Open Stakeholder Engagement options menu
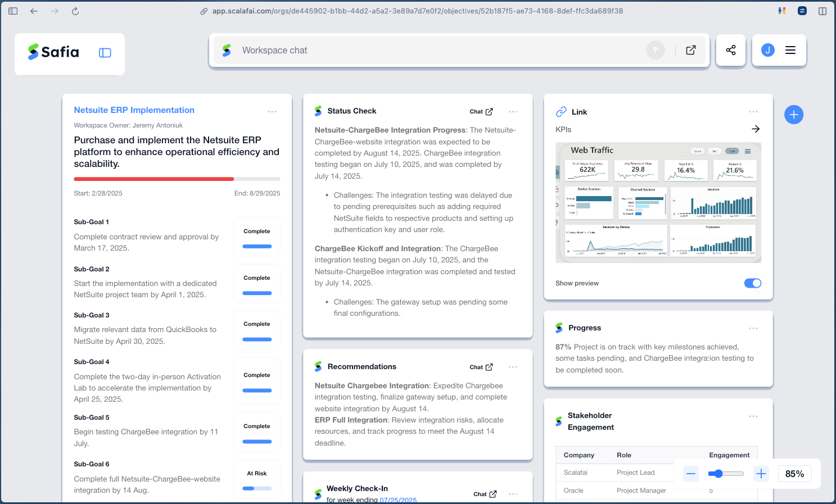Viewport: 836px width, 504px height. [x=753, y=416]
